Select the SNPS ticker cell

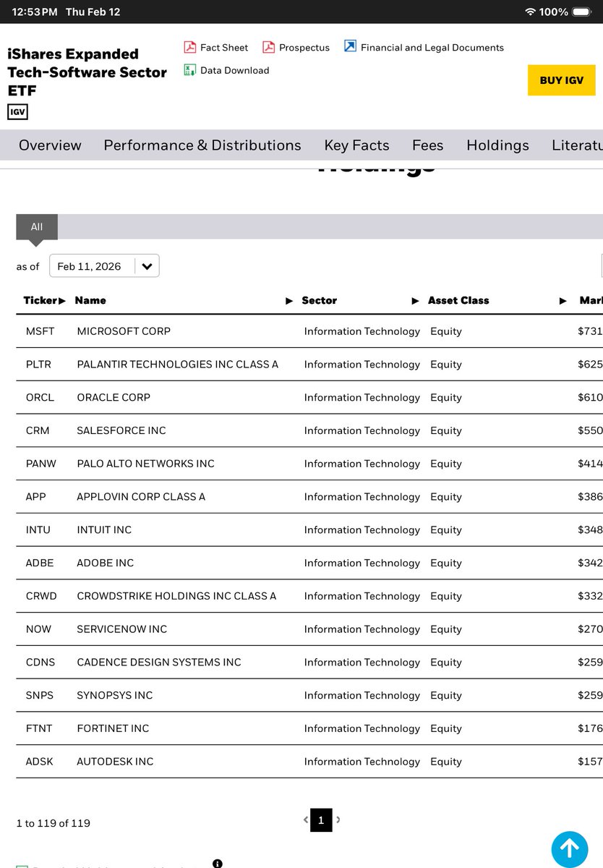40,695
